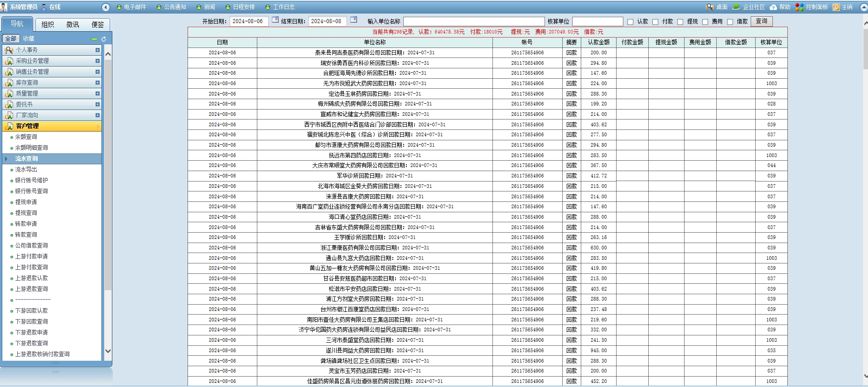
Task: Click the 结束日期 input field
Action: point(328,21)
